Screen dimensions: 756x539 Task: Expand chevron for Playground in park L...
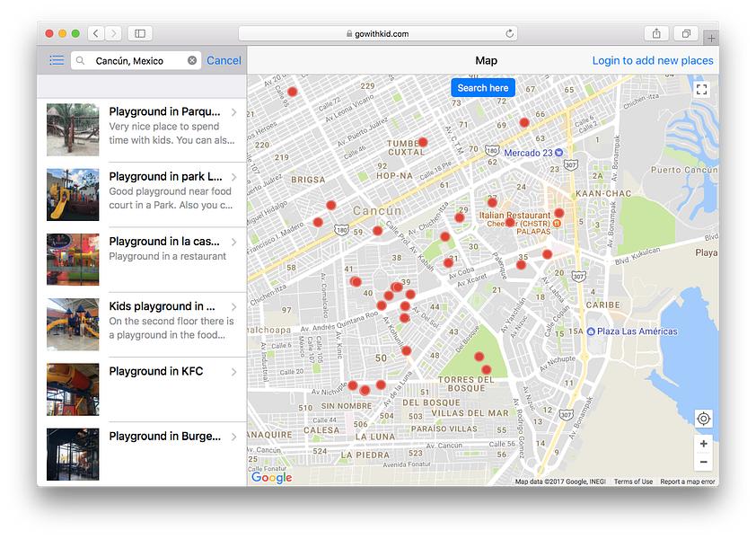pyautogui.click(x=233, y=177)
